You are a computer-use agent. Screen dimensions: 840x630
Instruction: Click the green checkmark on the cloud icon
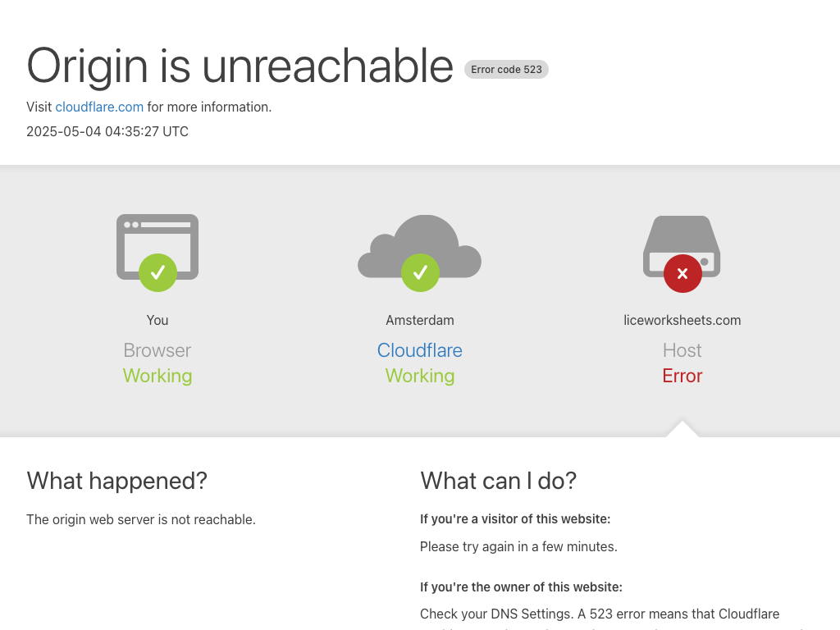tap(420, 272)
